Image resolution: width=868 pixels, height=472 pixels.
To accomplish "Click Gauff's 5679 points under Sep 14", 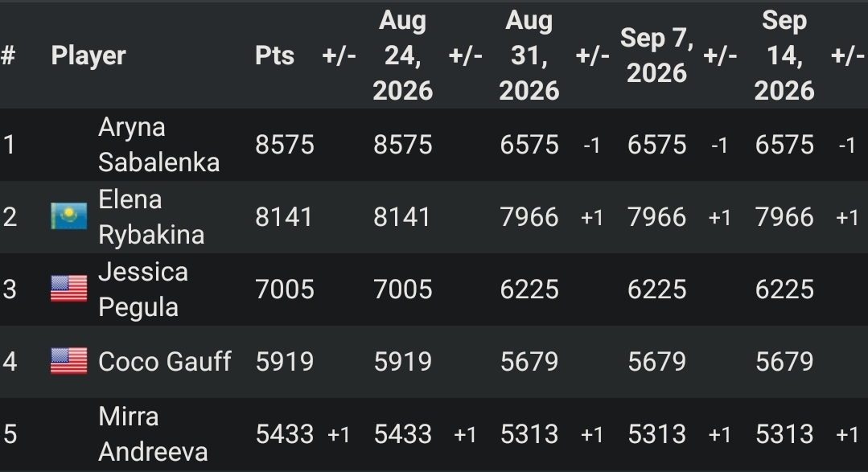I will tap(784, 362).
